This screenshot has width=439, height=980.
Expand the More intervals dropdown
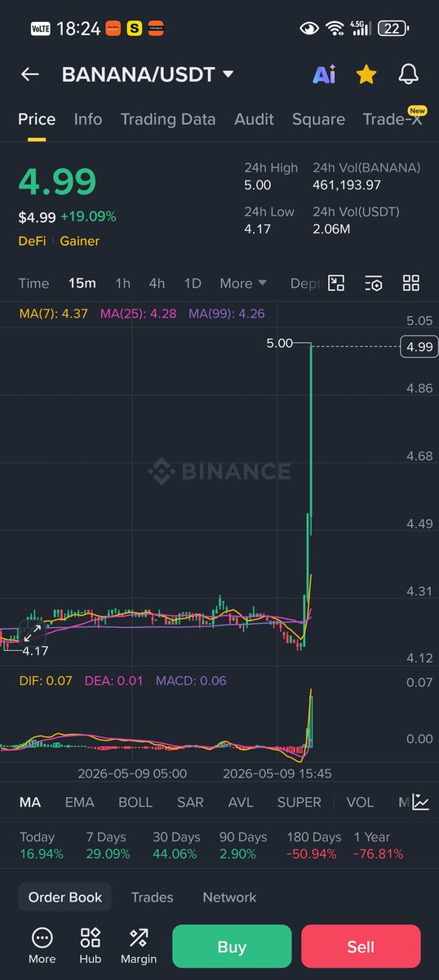243,283
